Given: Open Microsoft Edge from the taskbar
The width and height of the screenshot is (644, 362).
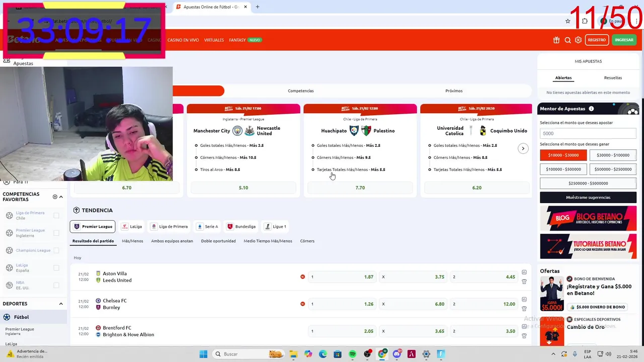Looking at the screenshot, I should pyautogui.click(x=323, y=354).
